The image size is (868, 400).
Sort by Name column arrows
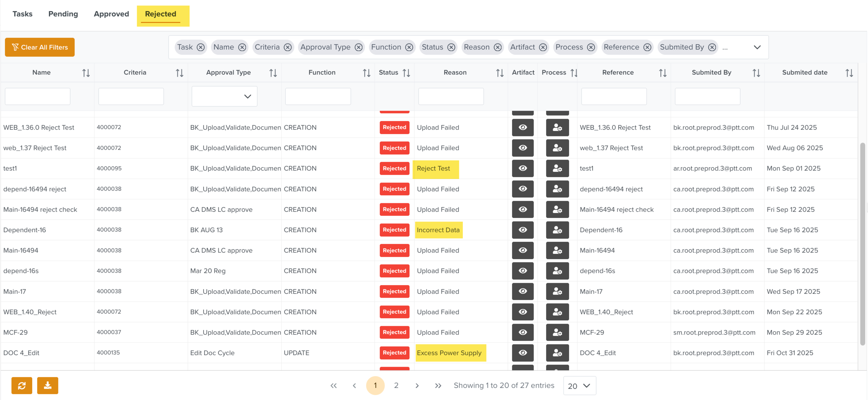[86, 73]
